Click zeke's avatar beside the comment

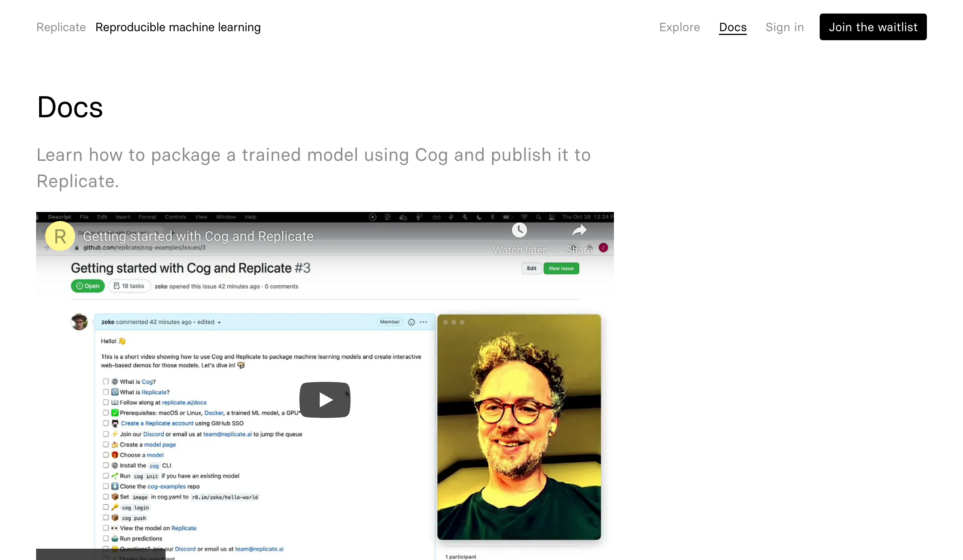point(79,322)
